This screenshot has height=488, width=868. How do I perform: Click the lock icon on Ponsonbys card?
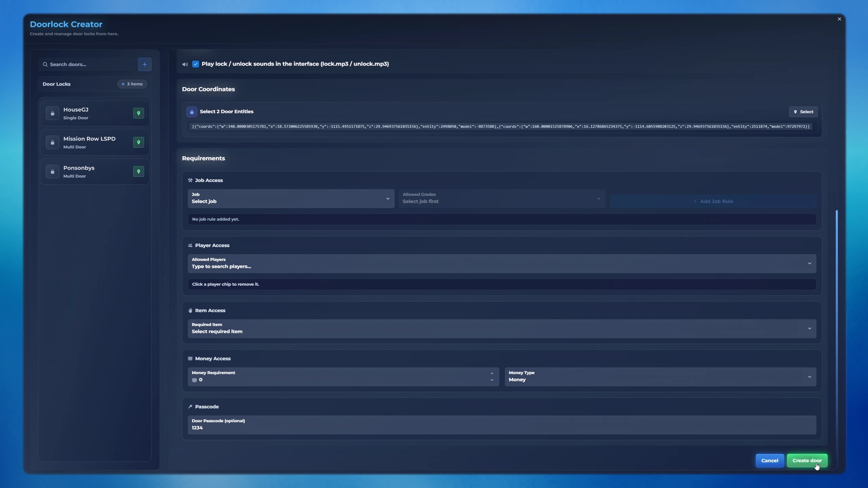click(x=53, y=171)
